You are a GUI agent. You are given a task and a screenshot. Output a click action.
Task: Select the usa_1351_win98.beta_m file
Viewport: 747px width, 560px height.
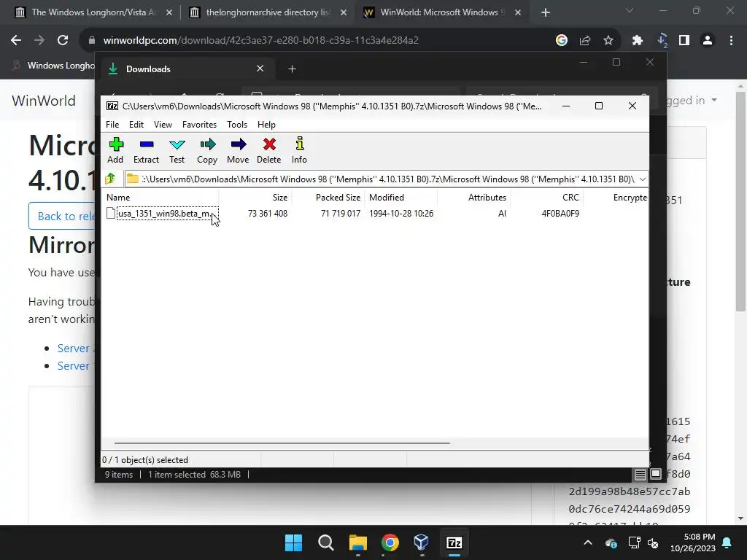pyautogui.click(x=163, y=214)
